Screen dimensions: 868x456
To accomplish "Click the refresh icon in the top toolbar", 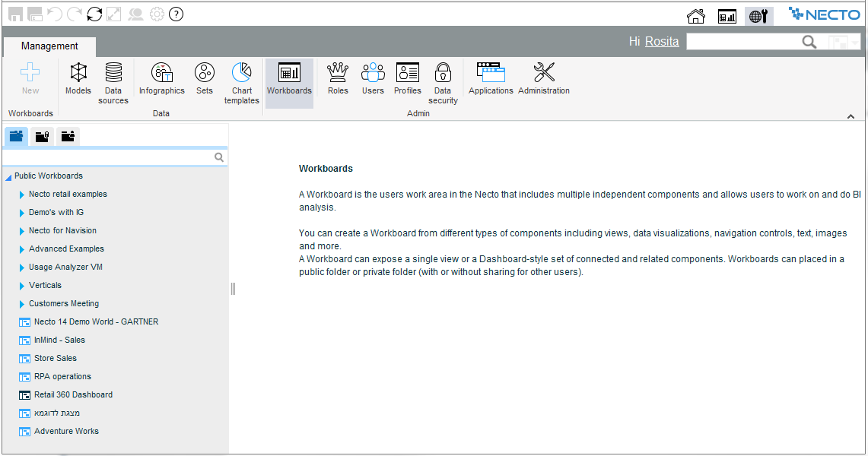I will pyautogui.click(x=94, y=14).
